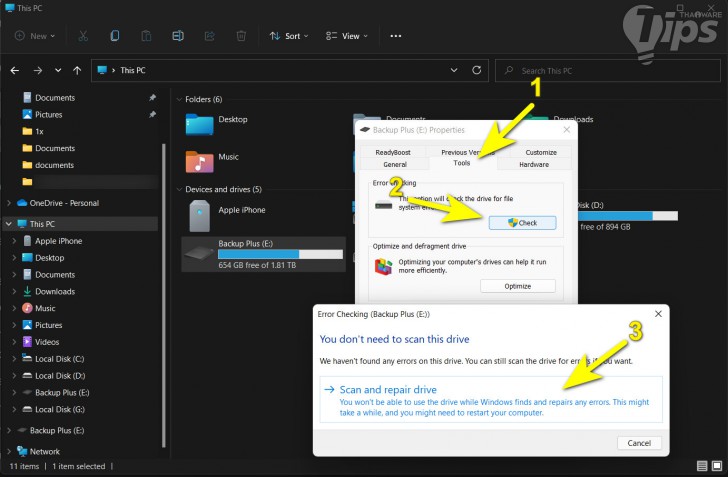The image size is (728, 477).
Task: Select Network in navigation pane
Action: pyautogui.click(x=45, y=451)
